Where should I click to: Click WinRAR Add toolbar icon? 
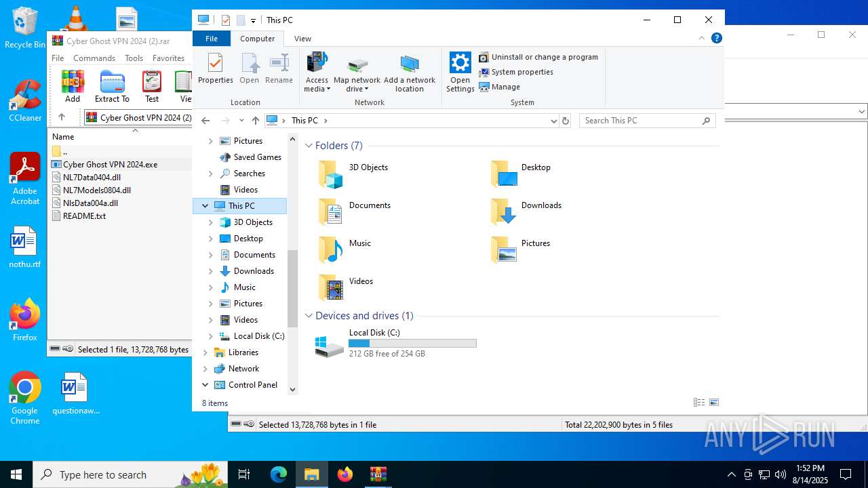pos(73,86)
